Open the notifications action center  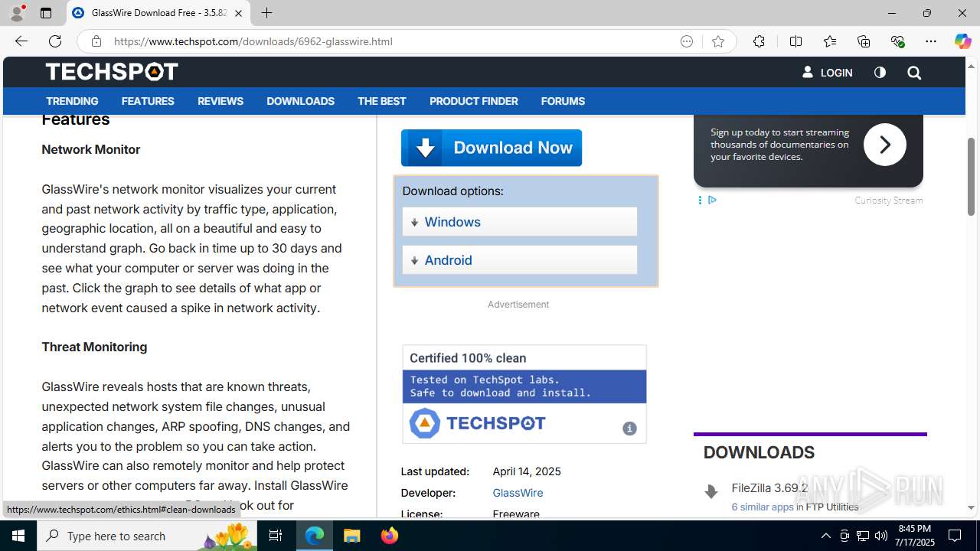(x=955, y=536)
